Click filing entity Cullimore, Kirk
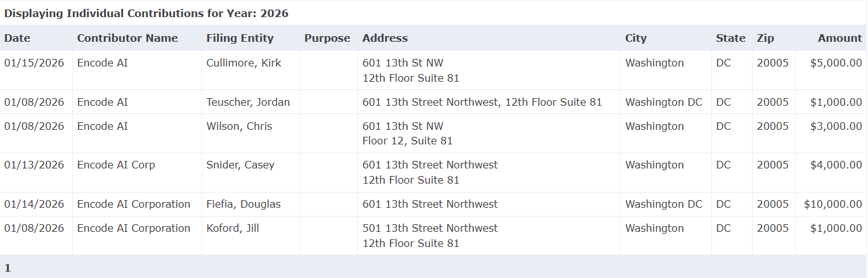This screenshot has height=278, width=868. point(243,63)
